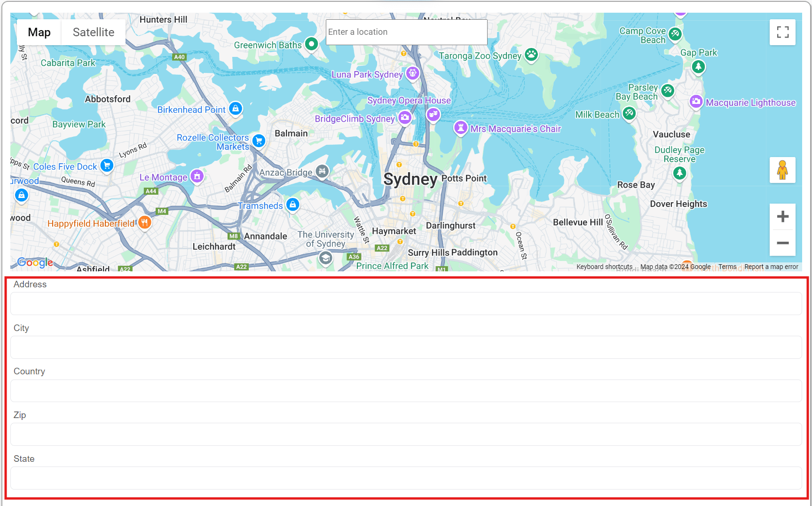This screenshot has height=506, width=812.
Task: Open Google Maps Terms link
Action: [727, 267]
